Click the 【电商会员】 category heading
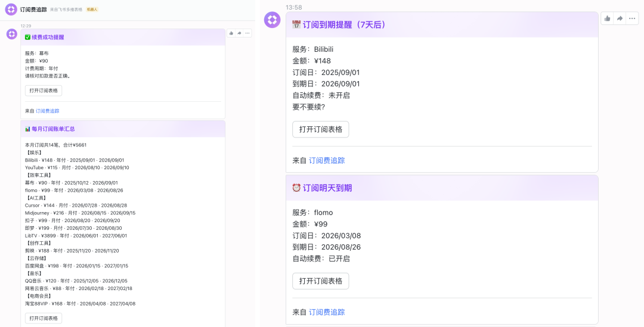The image size is (644, 327). 38,296
